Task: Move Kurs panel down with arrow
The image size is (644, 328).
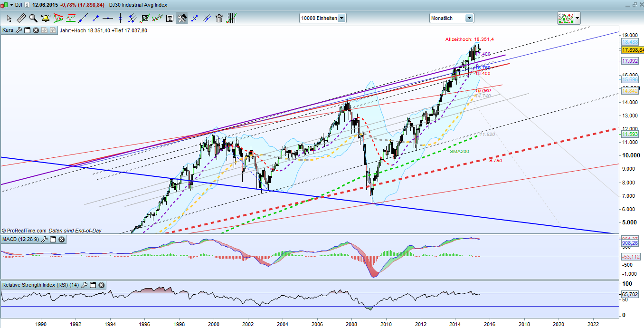Action: pyautogui.click(x=44, y=30)
